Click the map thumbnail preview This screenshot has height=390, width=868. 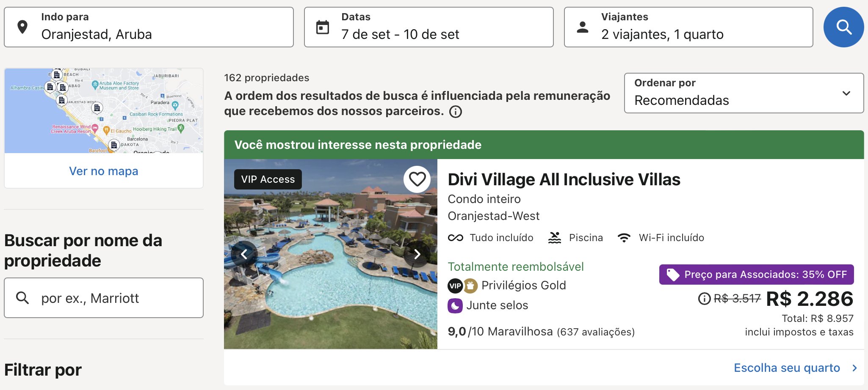pos(104,111)
